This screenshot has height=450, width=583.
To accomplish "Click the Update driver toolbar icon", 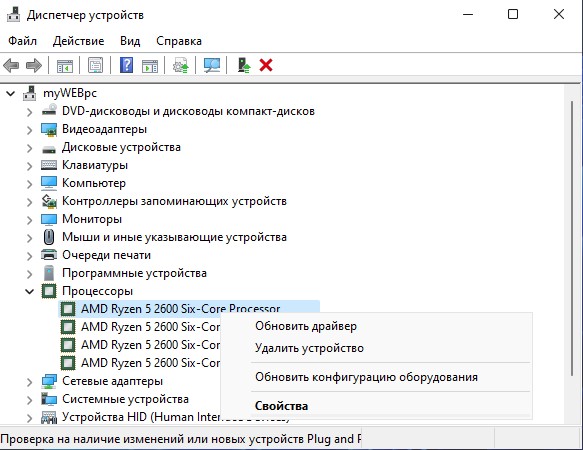I will [181, 65].
